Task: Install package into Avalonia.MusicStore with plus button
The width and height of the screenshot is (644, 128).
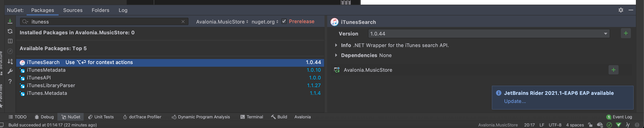Action: 613,70
